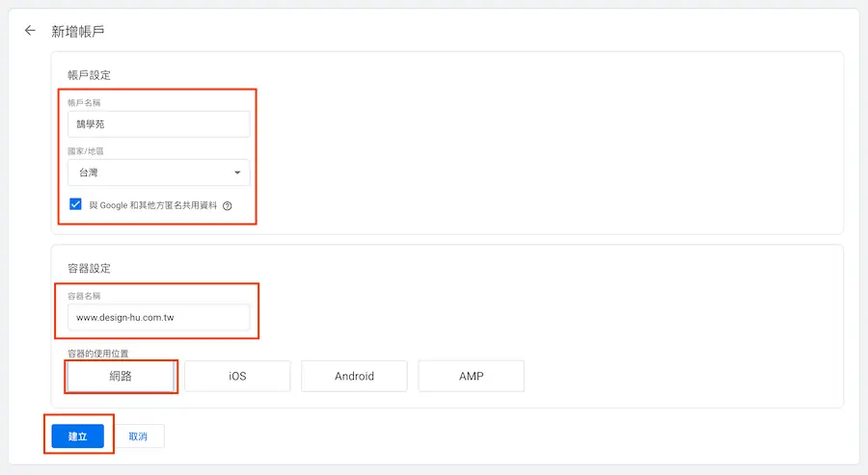The width and height of the screenshot is (868, 475).
Task: Click the 新增帳戶 page title
Action: click(78, 32)
